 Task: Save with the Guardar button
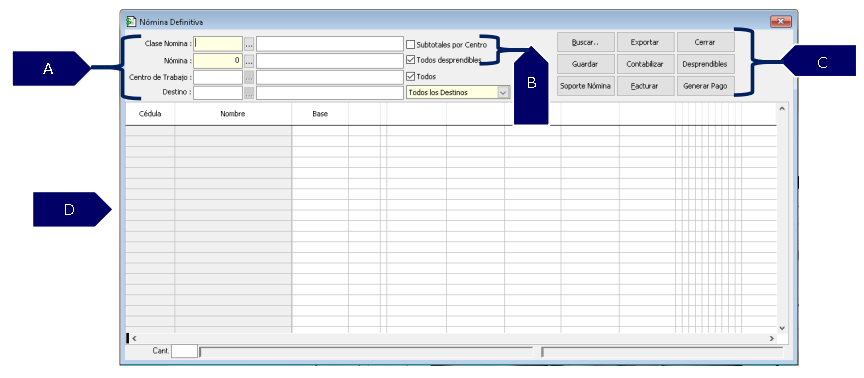click(x=586, y=64)
